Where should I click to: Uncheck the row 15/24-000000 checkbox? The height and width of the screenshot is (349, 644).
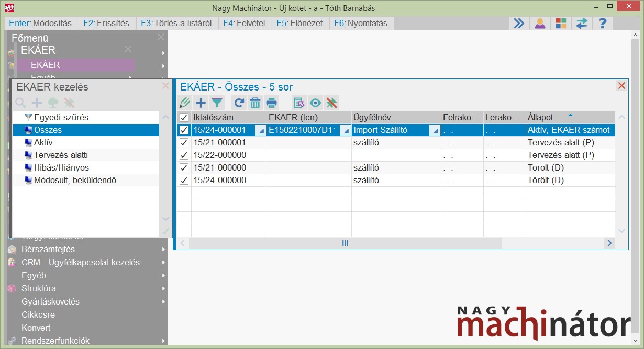184,180
